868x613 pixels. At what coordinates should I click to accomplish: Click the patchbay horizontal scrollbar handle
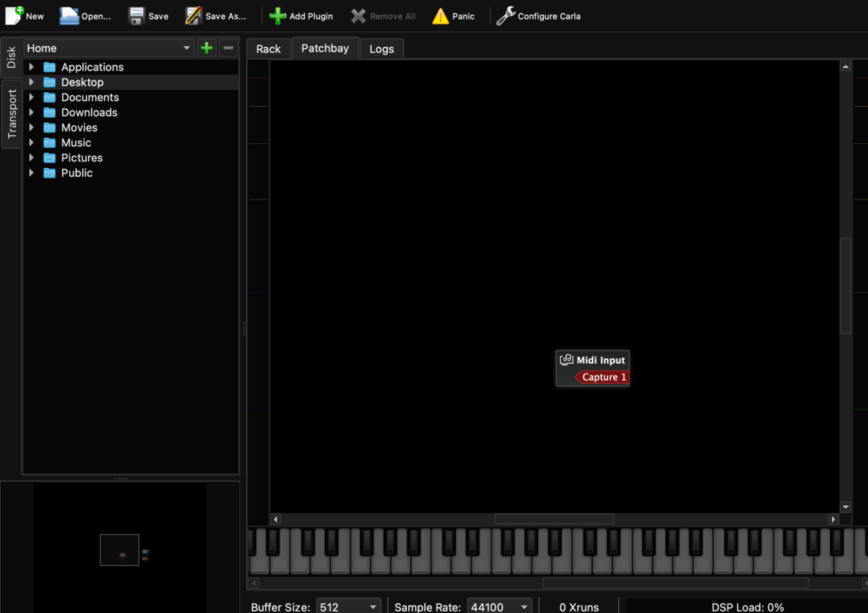pos(554,519)
